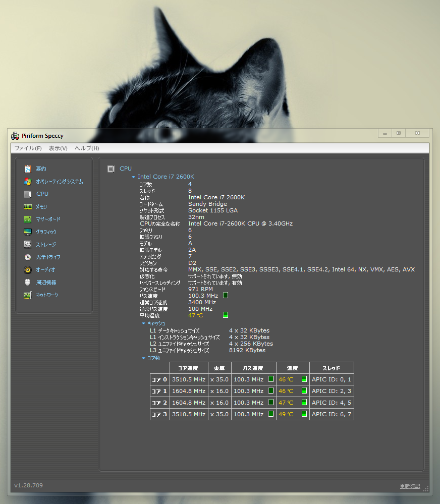Select 要約 summary label in sidebar
The image size is (440, 504).
click(41, 169)
